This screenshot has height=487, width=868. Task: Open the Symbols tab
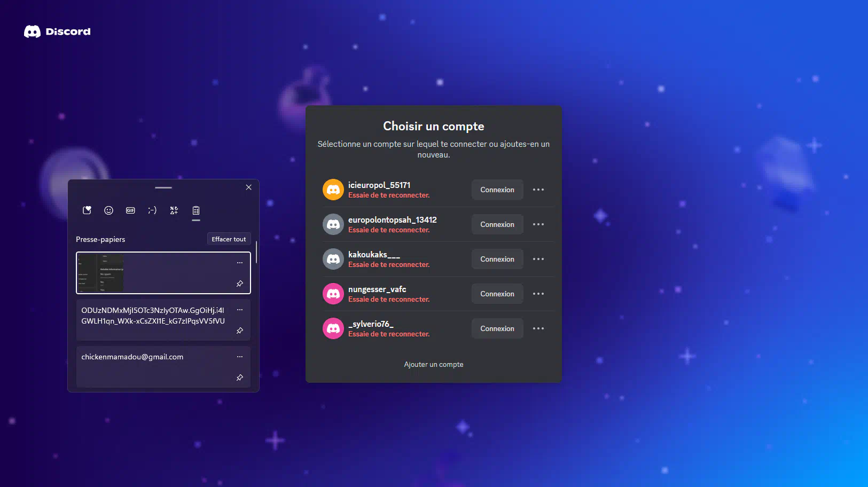[174, 210]
